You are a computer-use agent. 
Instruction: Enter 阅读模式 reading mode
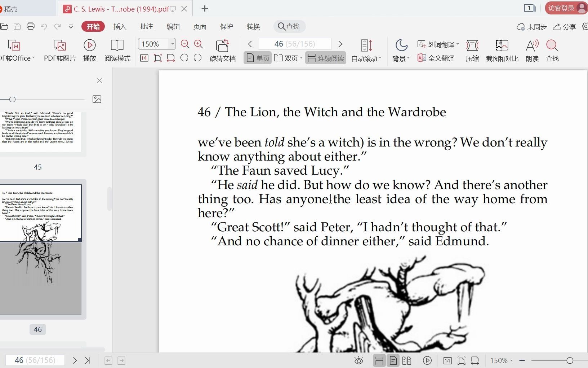click(x=117, y=51)
